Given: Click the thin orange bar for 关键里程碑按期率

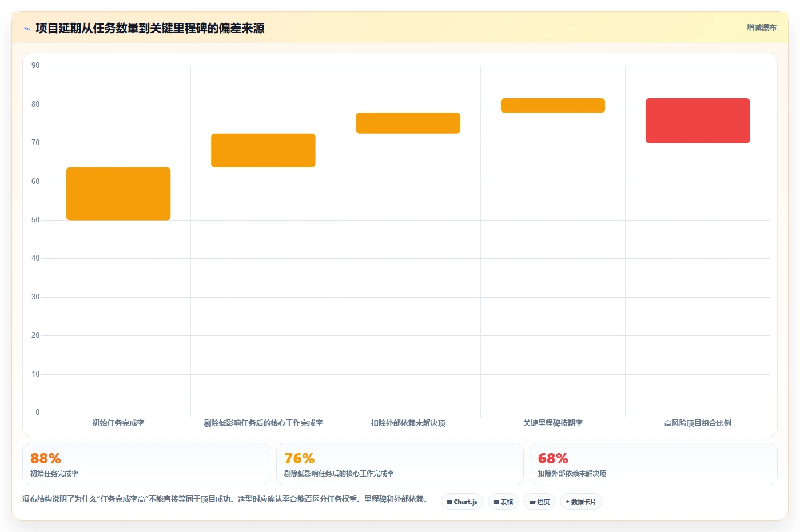Looking at the screenshot, I should pos(553,105).
